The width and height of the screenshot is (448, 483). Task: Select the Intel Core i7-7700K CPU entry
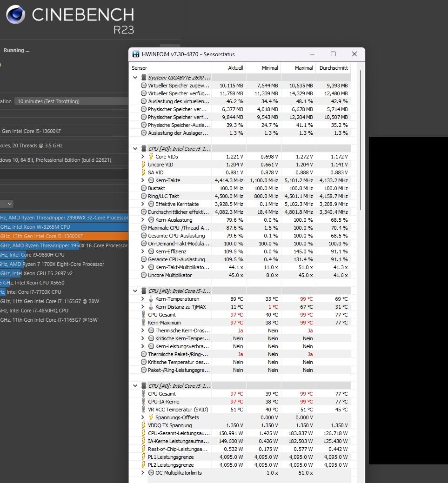click(64, 292)
